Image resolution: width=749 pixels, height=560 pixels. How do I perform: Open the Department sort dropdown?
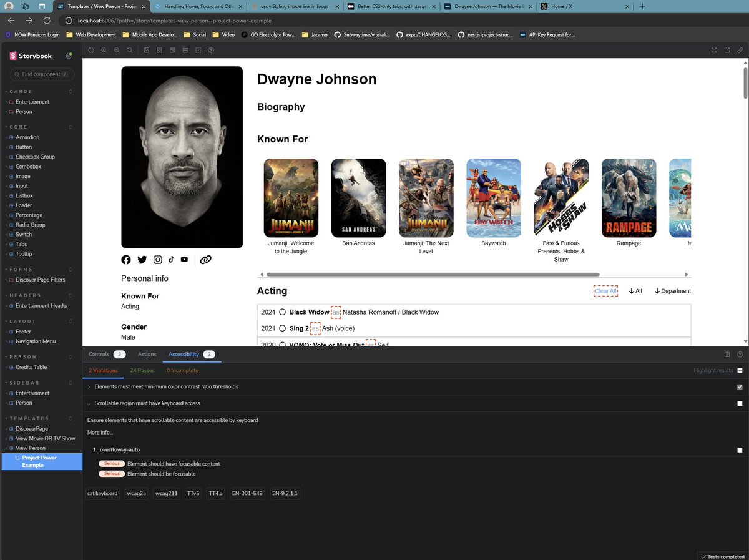pyautogui.click(x=672, y=291)
